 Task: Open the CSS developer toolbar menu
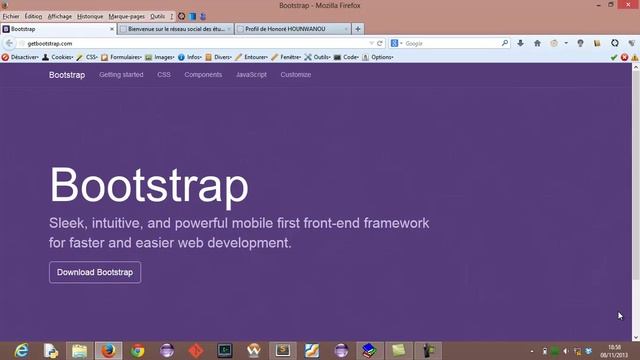click(87, 57)
